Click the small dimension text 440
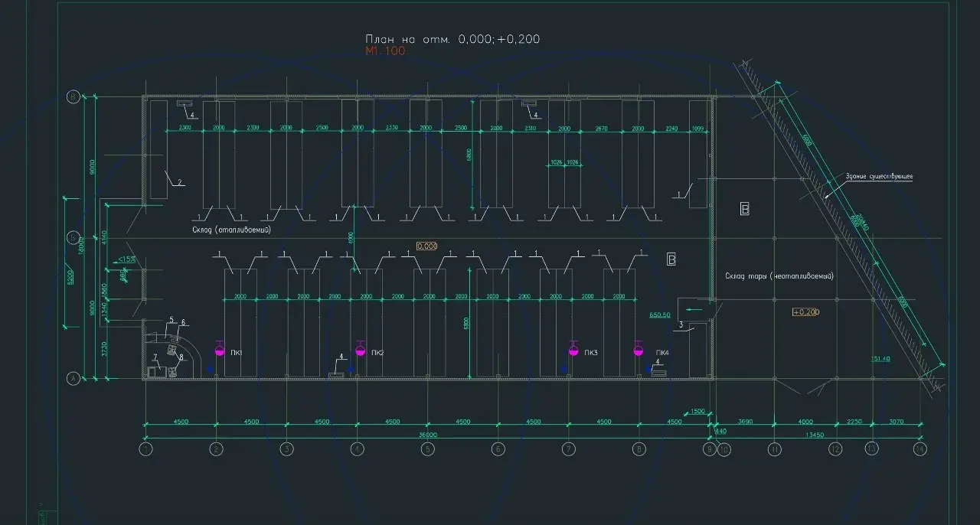The width and height of the screenshot is (980, 525). [x=720, y=432]
